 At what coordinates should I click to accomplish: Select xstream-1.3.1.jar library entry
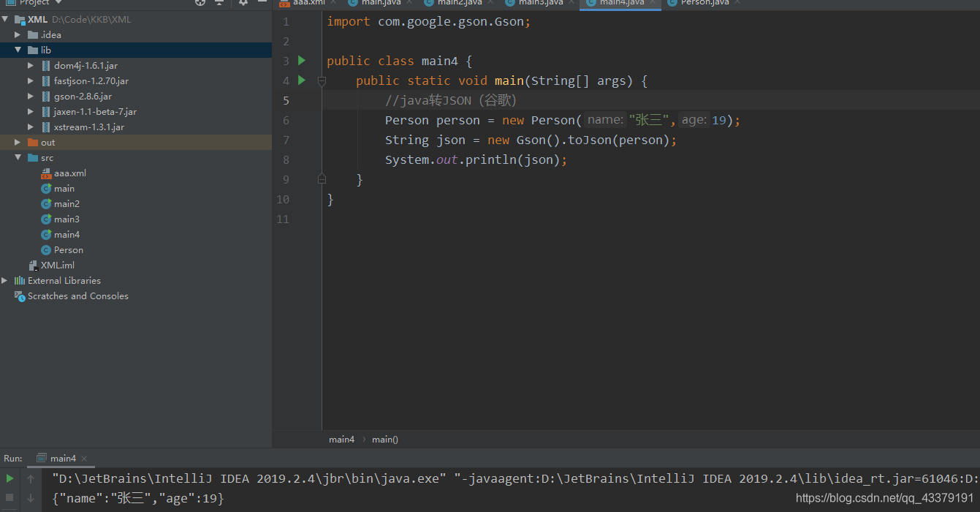(89, 127)
